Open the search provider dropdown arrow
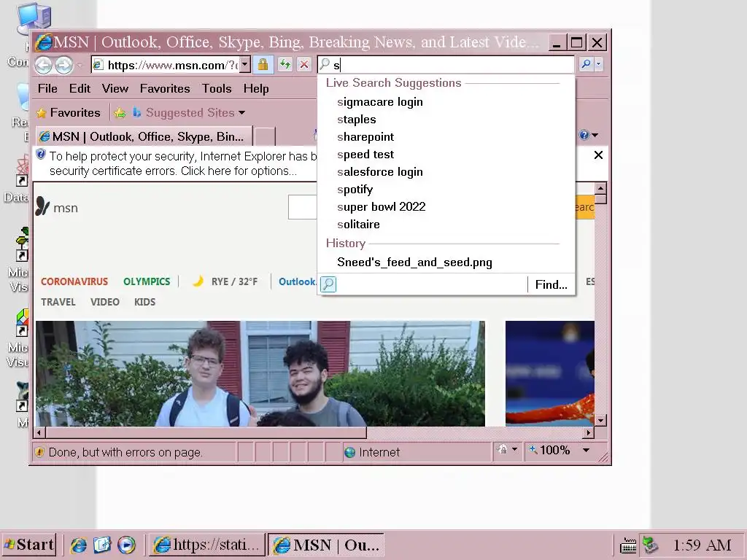The height and width of the screenshot is (560, 747). point(598,64)
